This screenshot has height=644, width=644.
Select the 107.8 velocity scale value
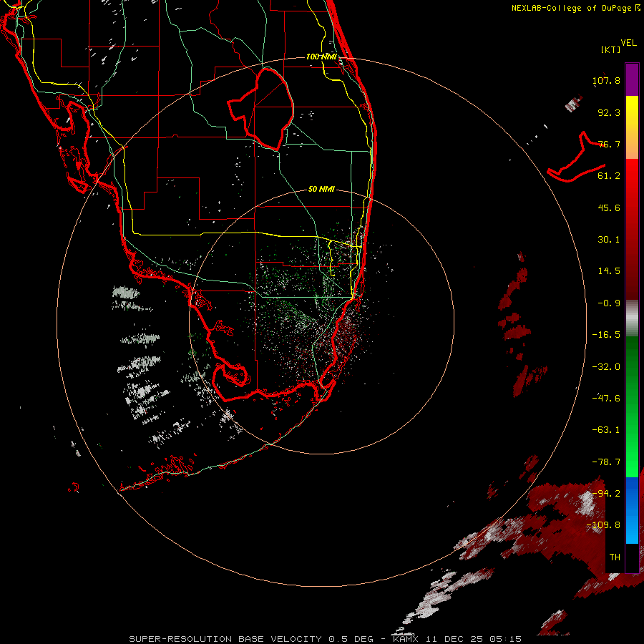click(606, 80)
